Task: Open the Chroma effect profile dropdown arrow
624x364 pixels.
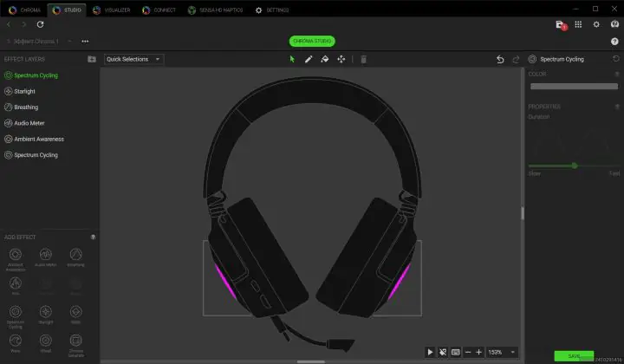Action: (69, 41)
